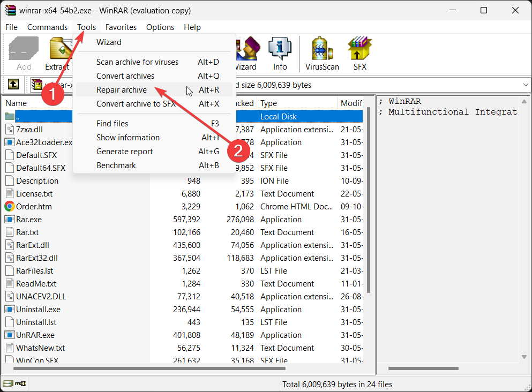Select the Rar.exe application icon
Screen dimensions: 532x392
tap(10, 219)
